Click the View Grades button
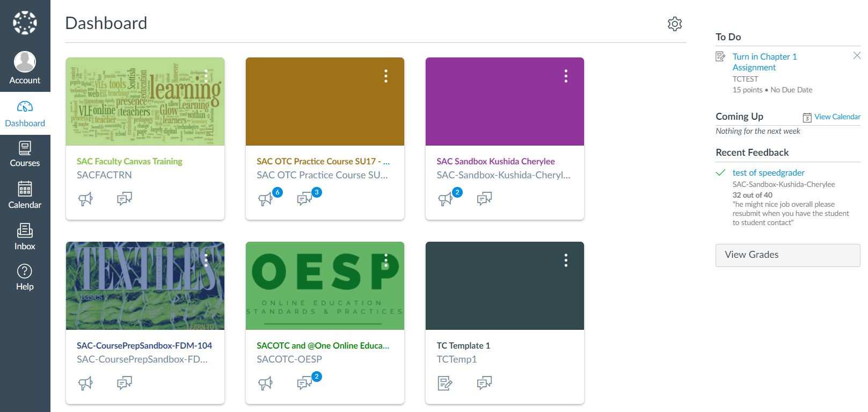 787,255
